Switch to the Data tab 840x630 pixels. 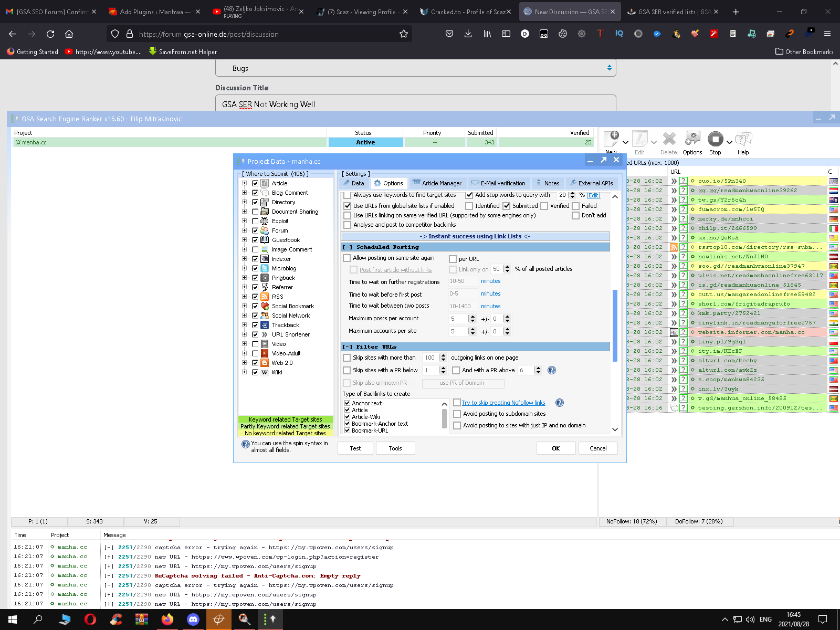point(353,183)
